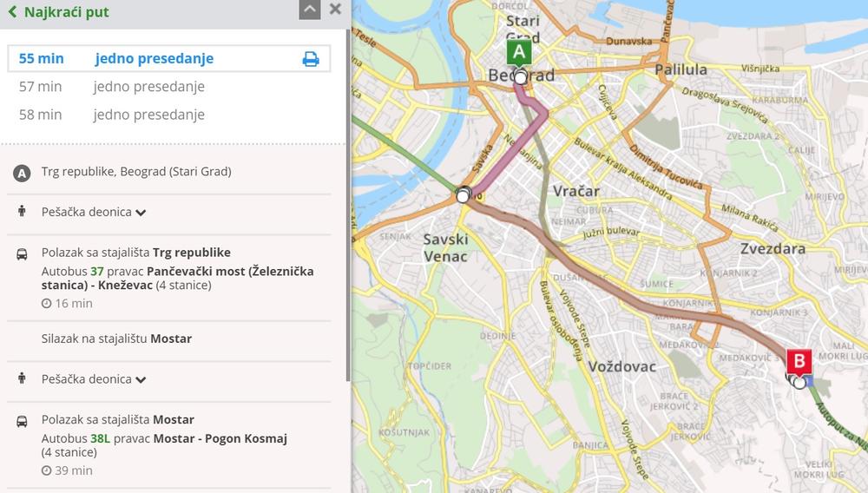Select the 57 min route option
The height and width of the screenshot is (493, 868).
coord(169,86)
